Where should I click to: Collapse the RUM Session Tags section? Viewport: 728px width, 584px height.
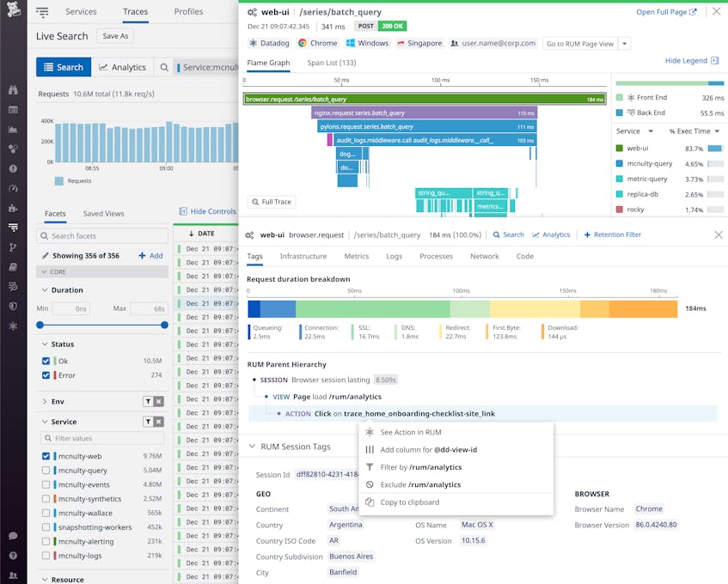point(252,447)
